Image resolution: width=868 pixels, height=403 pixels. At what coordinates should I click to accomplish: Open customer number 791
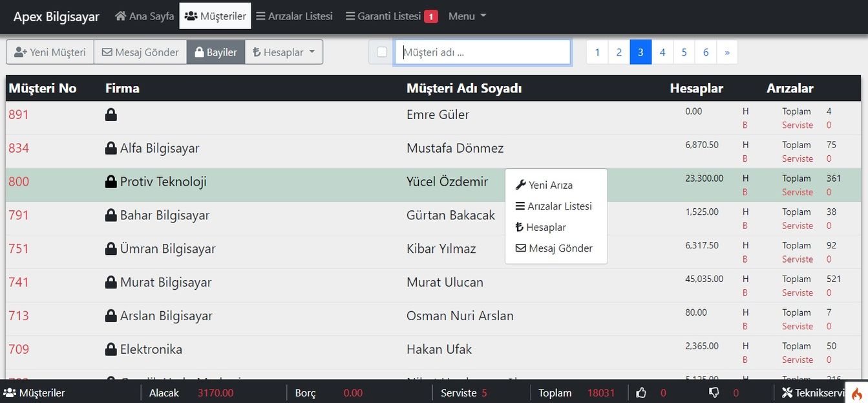(19, 215)
